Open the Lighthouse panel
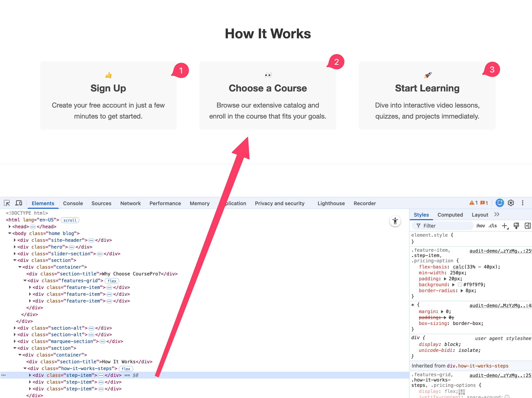 [x=331, y=203]
